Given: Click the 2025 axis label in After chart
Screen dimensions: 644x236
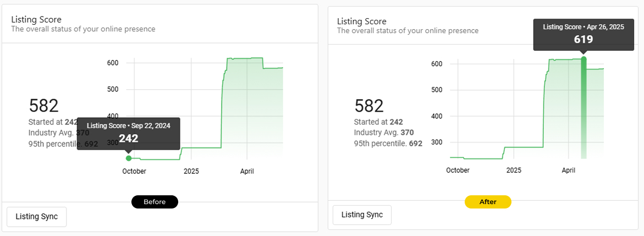Looking at the screenshot, I should click(514, 171).
